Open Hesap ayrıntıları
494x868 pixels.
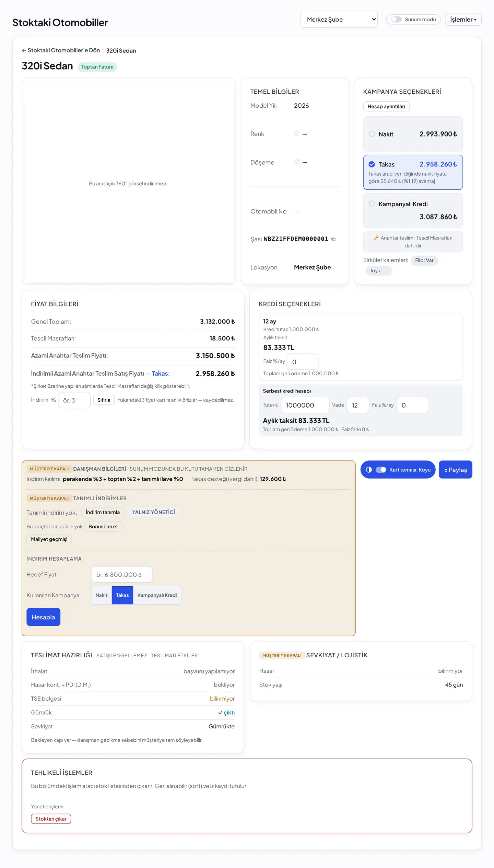386,106
